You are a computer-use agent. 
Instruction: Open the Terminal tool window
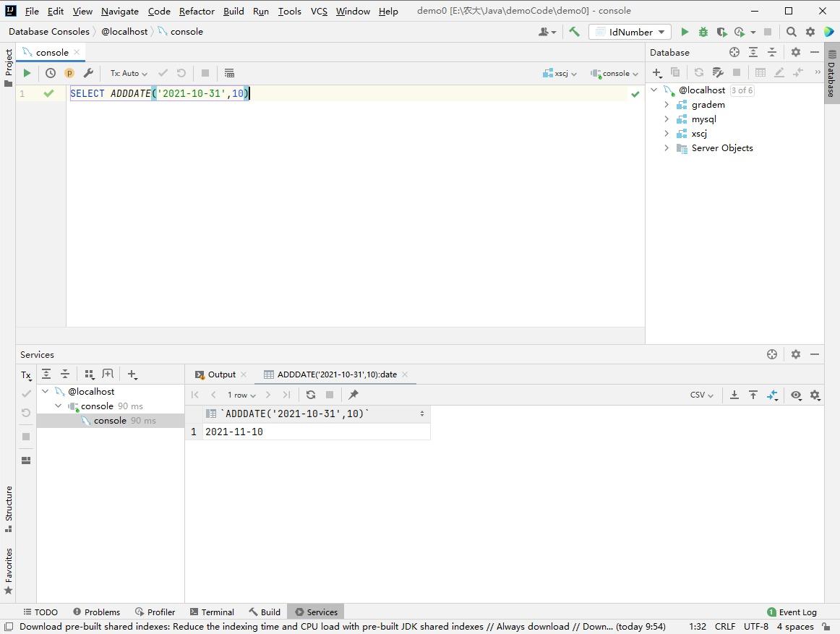click(x=212, y=612)
